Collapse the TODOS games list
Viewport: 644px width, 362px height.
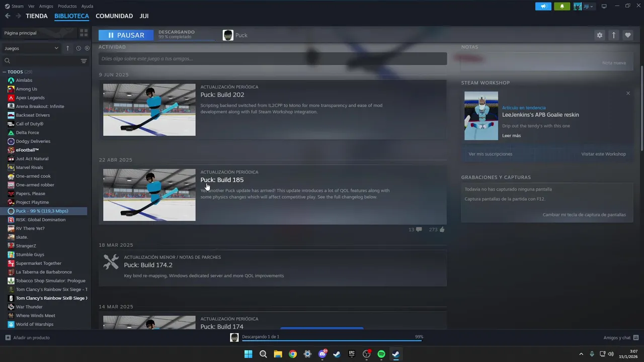[6, 72]
